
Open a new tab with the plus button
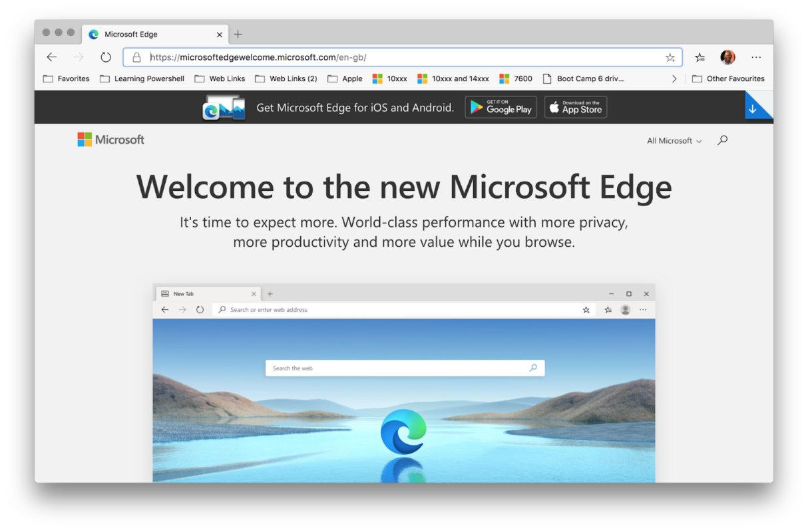tap(238, 35)
